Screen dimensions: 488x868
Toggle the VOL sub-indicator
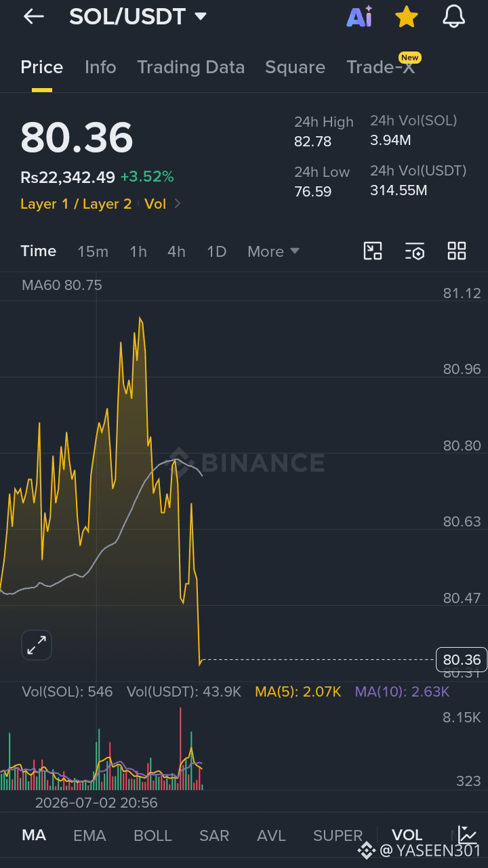[407, 835]
